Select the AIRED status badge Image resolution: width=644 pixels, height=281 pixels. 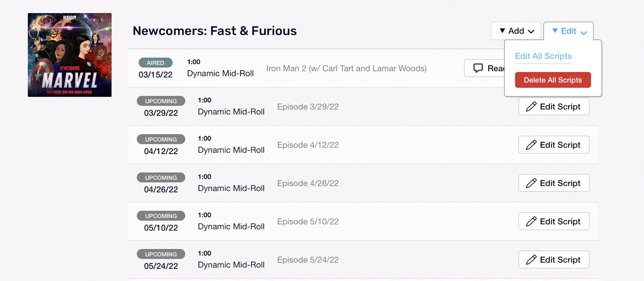(x=156, y=63)
